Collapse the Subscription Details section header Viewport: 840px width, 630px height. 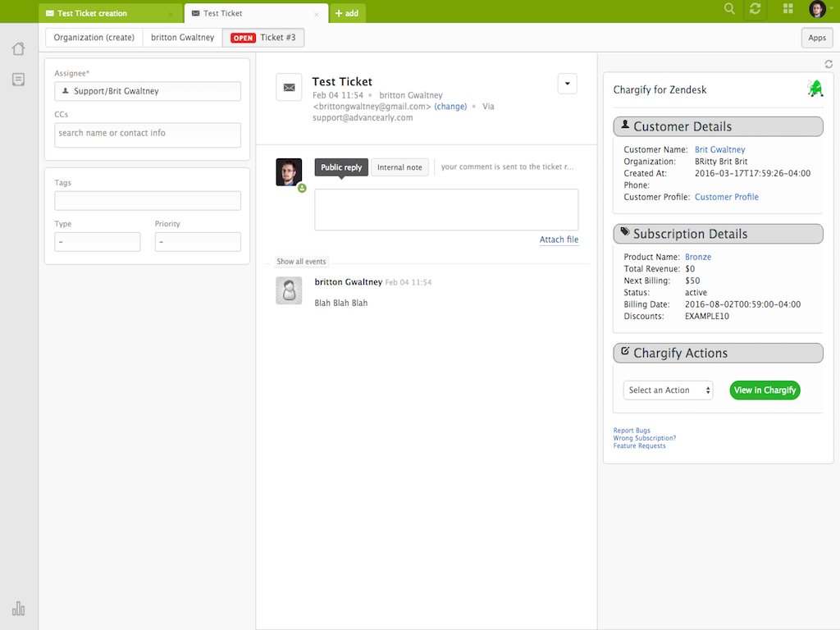[718, 234]
